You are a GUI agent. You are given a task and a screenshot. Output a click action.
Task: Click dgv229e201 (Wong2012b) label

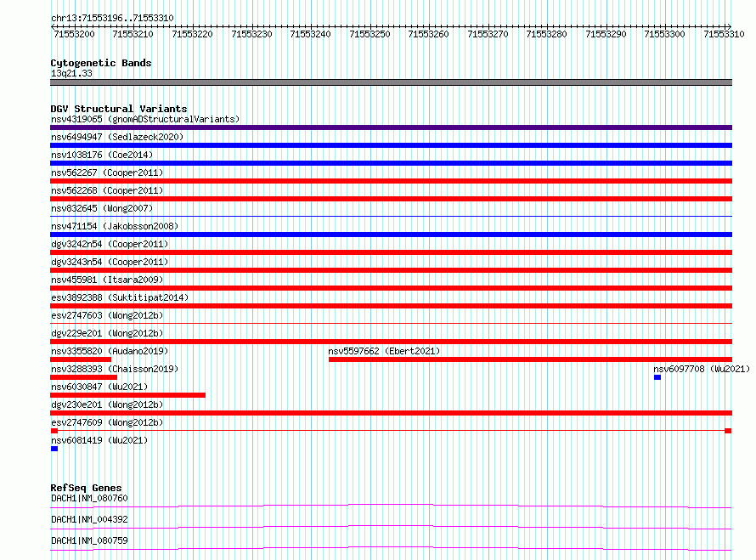[x=107, y=333]
